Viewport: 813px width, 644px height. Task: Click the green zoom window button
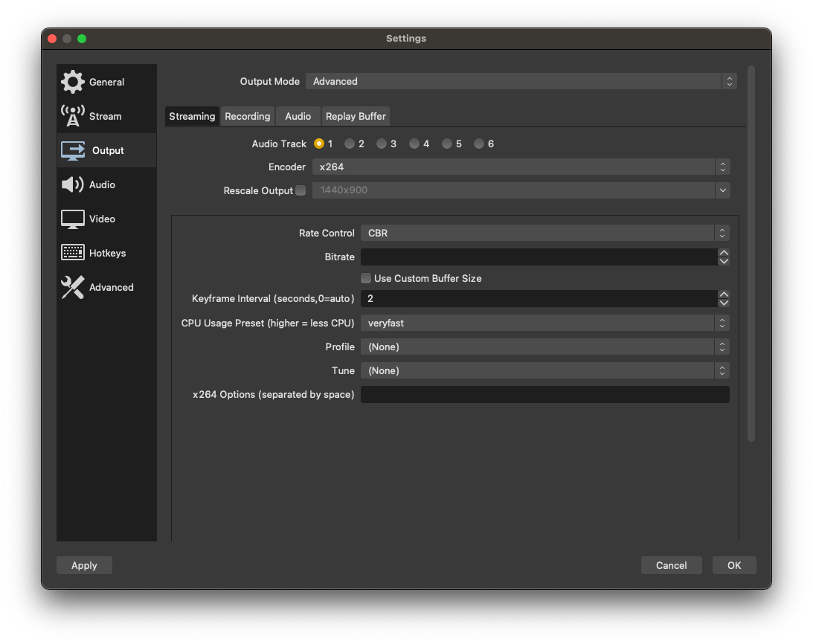[82, 39]
